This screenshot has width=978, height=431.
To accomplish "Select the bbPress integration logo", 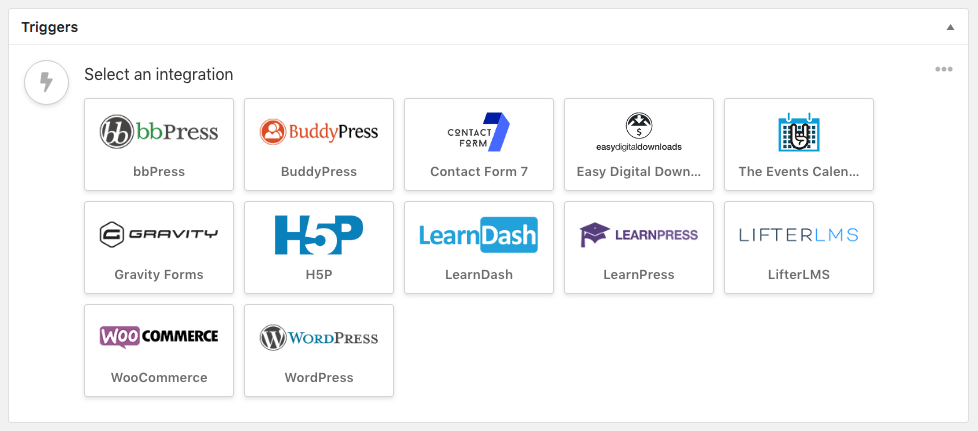I will point(159,132).
